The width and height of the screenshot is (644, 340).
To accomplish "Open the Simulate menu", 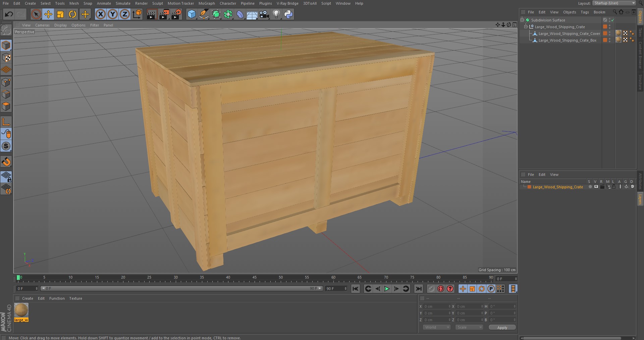I will 123,3.
